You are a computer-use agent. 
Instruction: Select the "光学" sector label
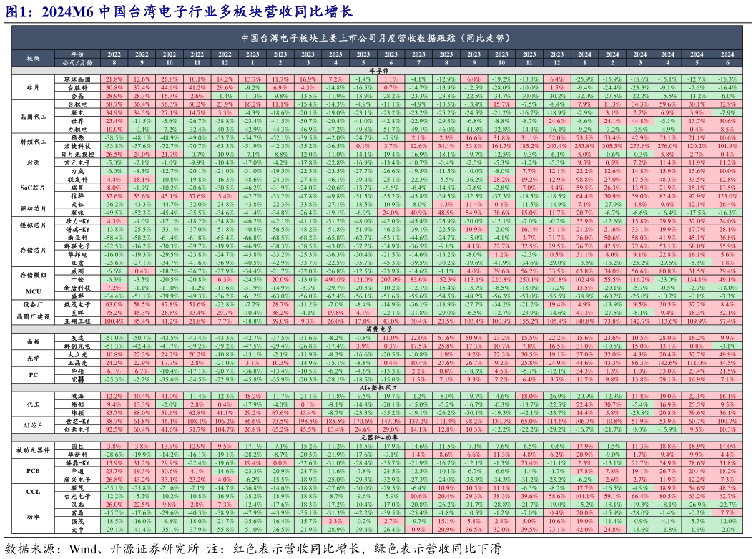(x=34, y=359)
